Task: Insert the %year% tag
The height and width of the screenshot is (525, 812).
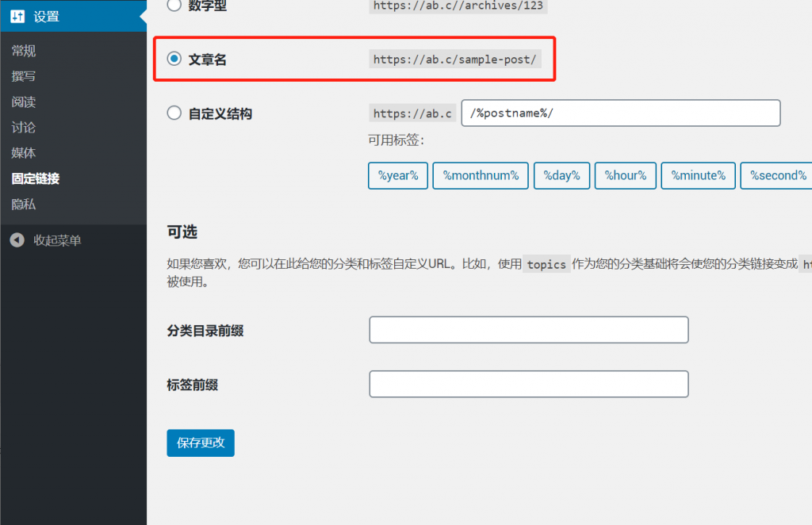Action: tap(398, 176)
